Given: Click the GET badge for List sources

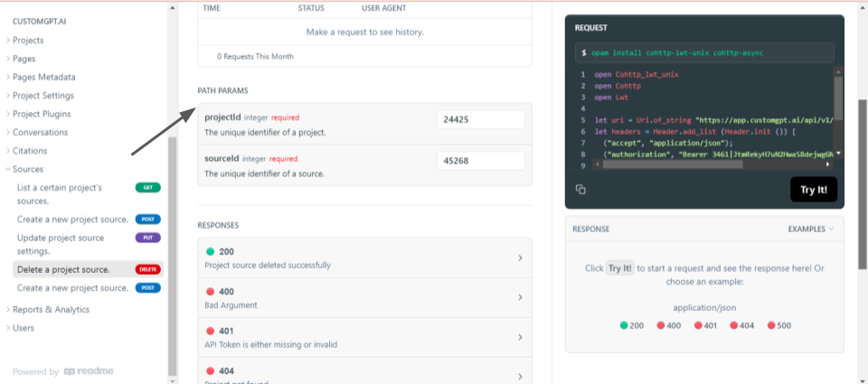Looking at the screenshot, I should (x=147, y=188).
